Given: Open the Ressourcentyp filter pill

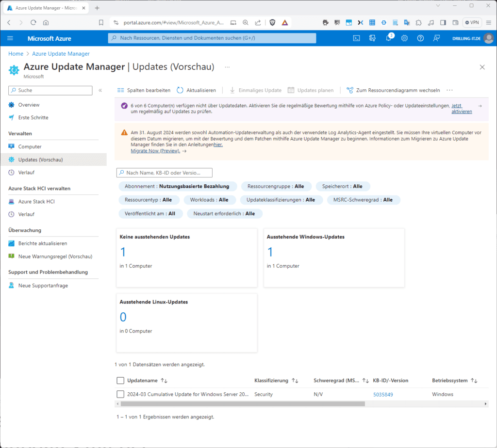Looking at the screenshot, I should pos(149,200).
